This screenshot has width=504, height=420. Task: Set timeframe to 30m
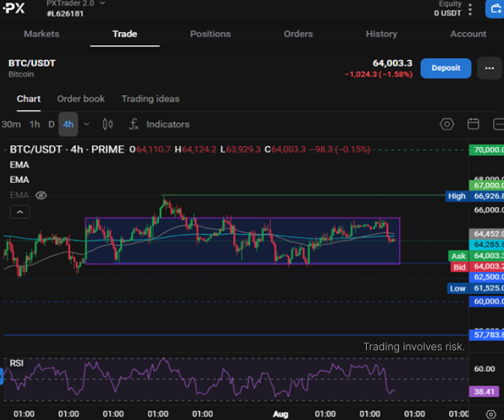pyautogui.click(x=11, y=124)
